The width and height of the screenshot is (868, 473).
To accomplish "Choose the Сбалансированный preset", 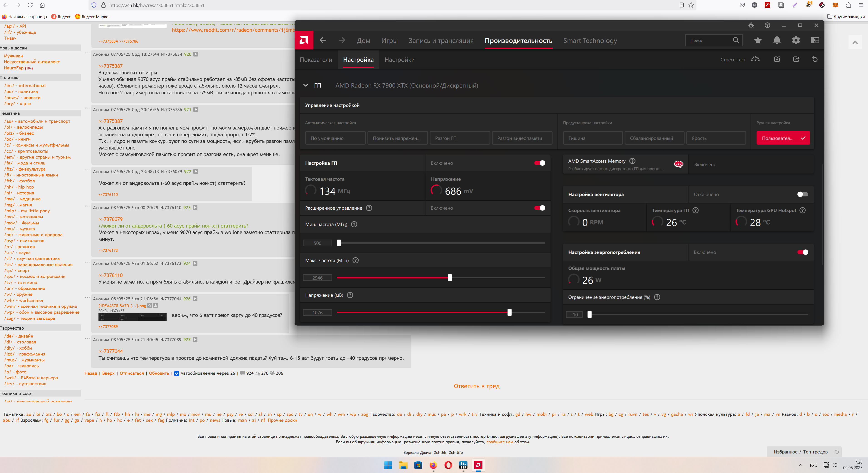I will 654,138.
